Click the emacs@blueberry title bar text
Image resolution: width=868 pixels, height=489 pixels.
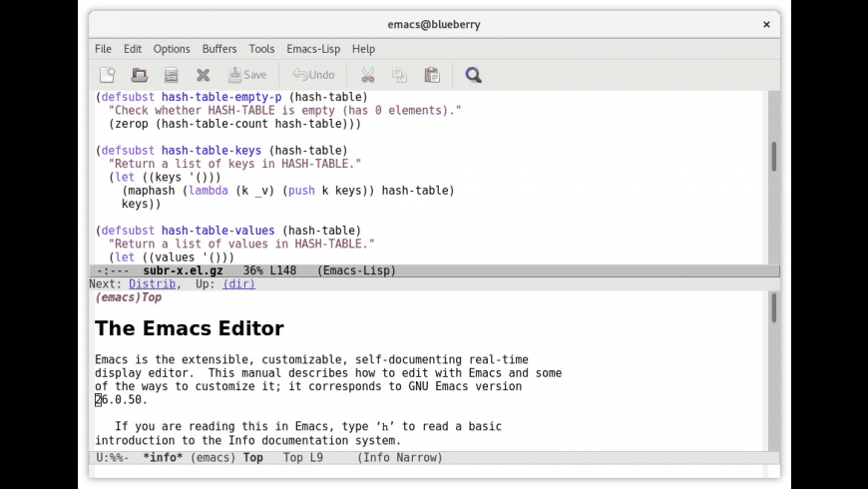pyautogui.click(x=434, y=24)
